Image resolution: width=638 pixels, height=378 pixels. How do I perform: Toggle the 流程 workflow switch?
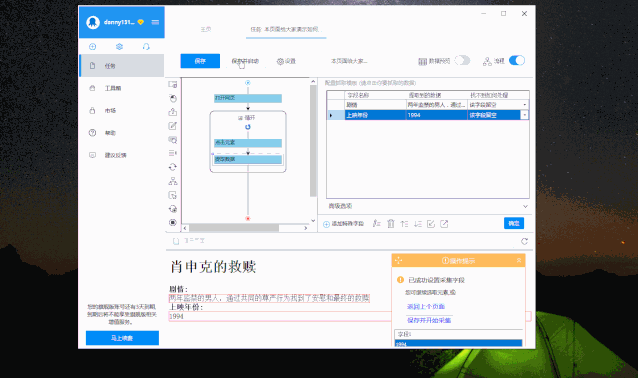pos(517,61)
